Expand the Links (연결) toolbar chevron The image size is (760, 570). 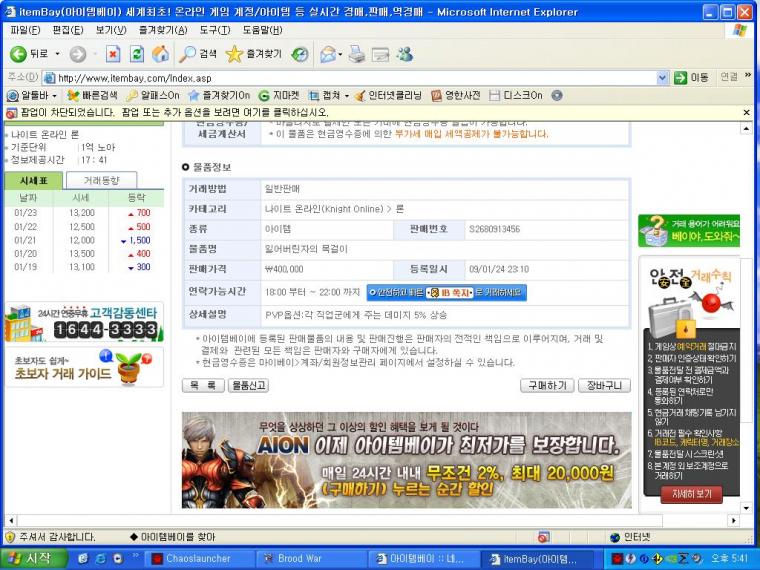(x=747, y=76)
